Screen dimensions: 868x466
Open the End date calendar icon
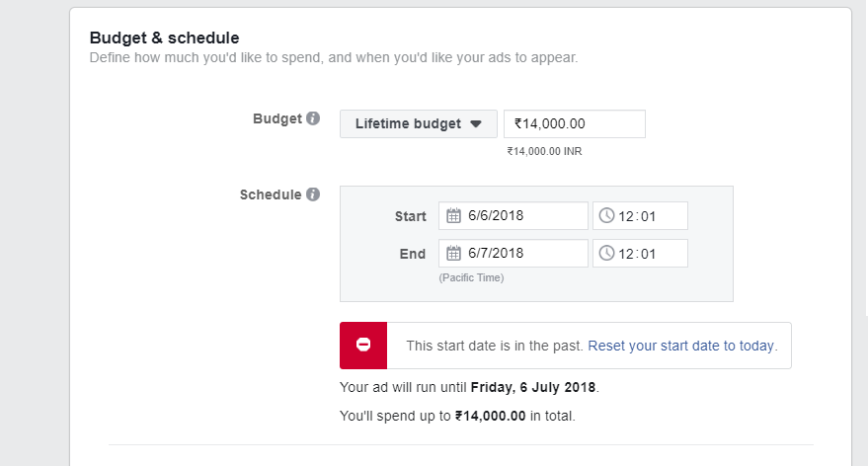(454, 254)
